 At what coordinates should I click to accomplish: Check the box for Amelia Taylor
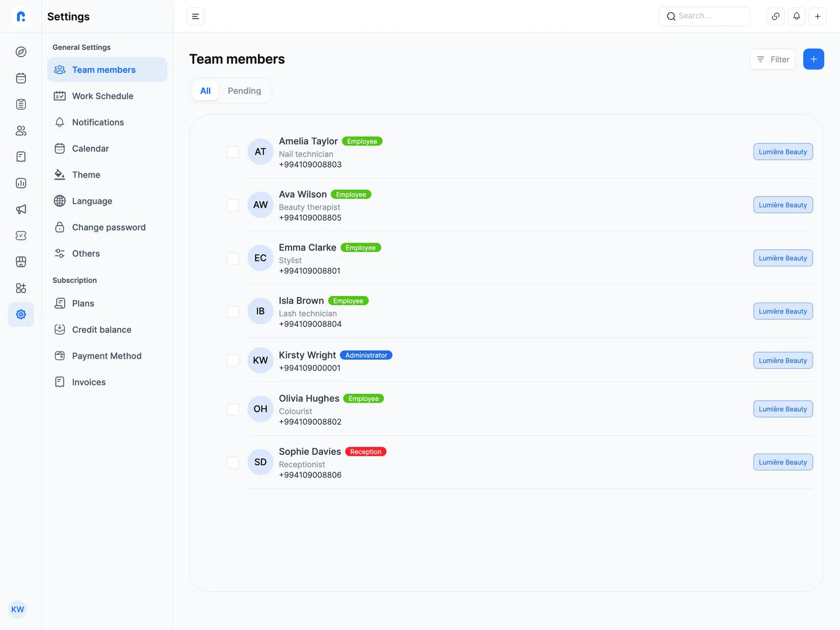(233, 152)
